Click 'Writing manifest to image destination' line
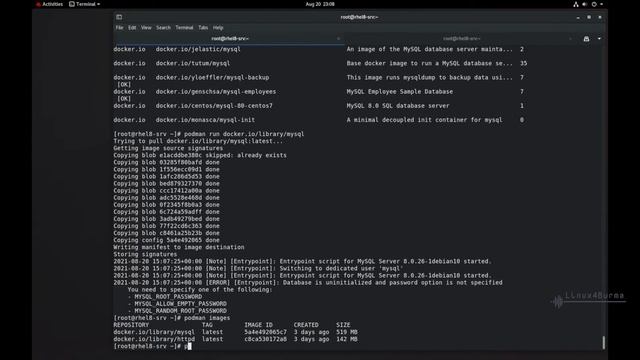 [179, 247]
